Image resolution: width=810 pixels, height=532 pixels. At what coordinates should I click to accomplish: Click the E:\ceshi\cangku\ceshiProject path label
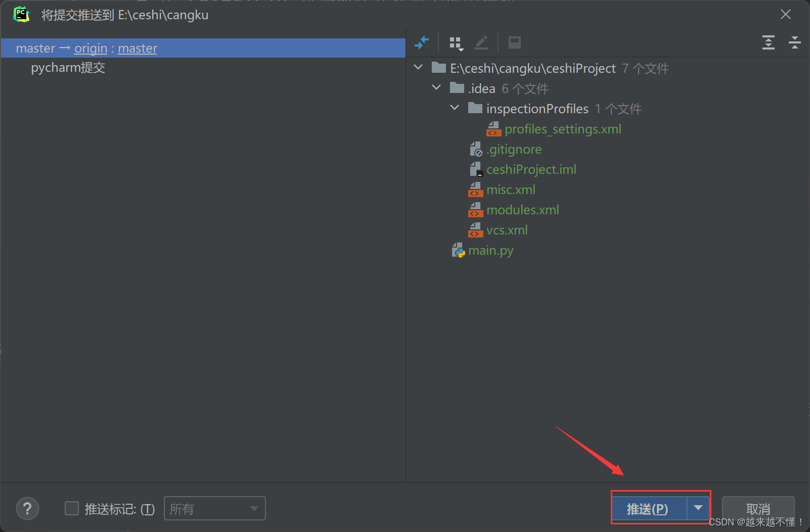(533, 69)
